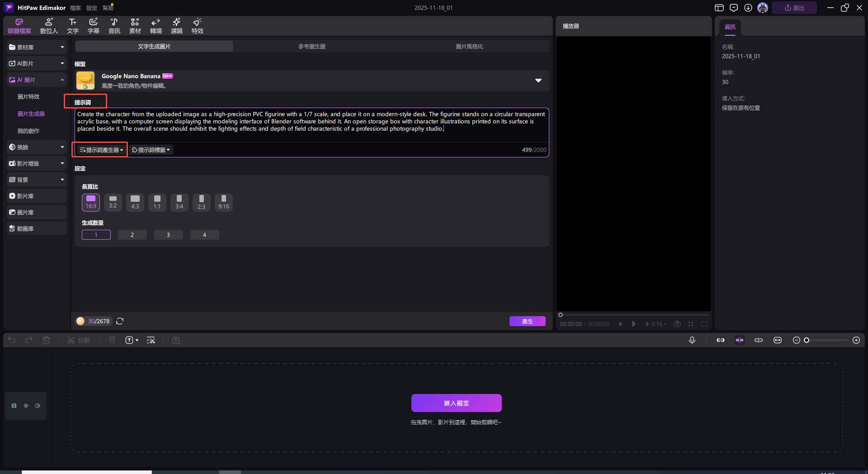Open the 特效 effects tool

[197, 26]
